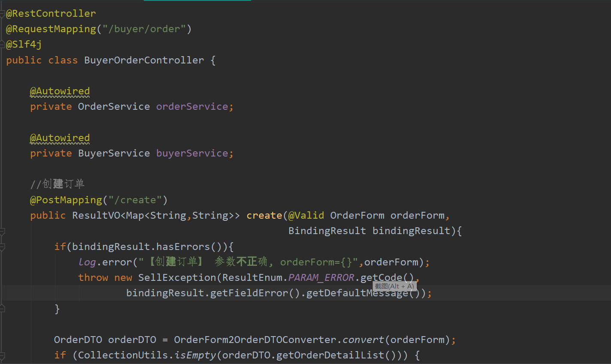Image resolution: width=611 pixels, height=364 pixels.
Task: Click the PARAM_ERROR enum constant
Action: click(321, 278)
